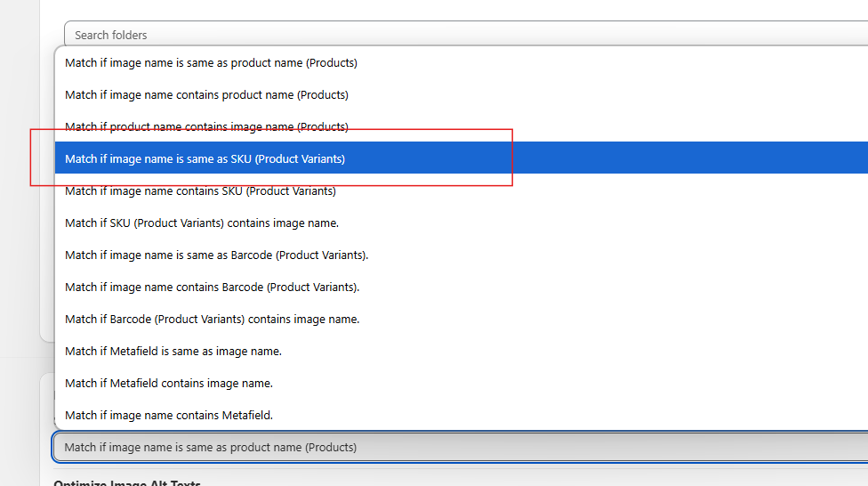The height and width of the screenshot is (486, 868).
Task: Pick 'SKU (Product Variants) contains image name'
Action: point(202,223)
